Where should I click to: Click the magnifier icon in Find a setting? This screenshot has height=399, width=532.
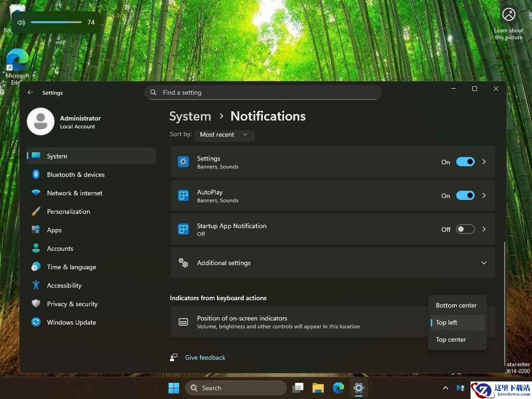coord(153,92)
